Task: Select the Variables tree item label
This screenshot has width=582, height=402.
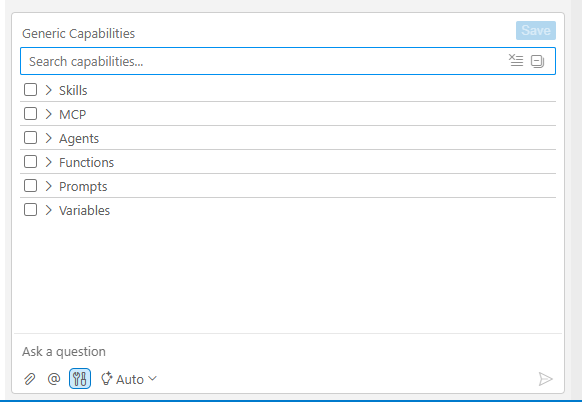Action: click(x=85, y=210)
